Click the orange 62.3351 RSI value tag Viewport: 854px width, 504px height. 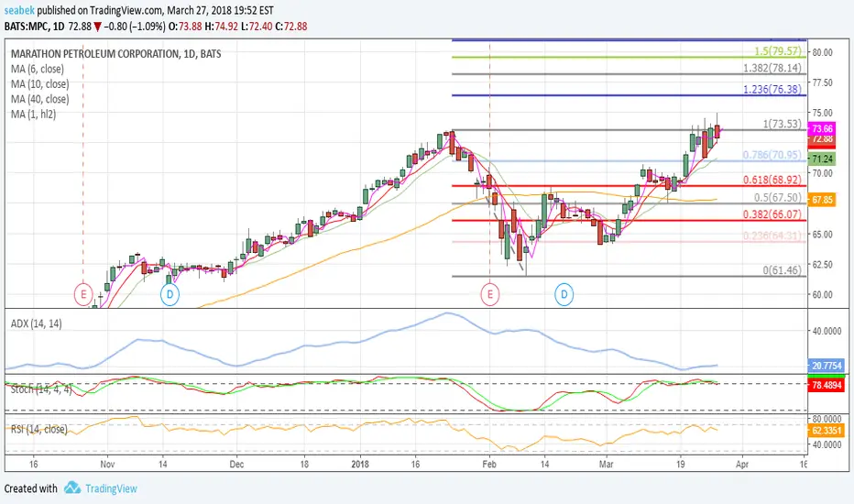coord(827,431)
